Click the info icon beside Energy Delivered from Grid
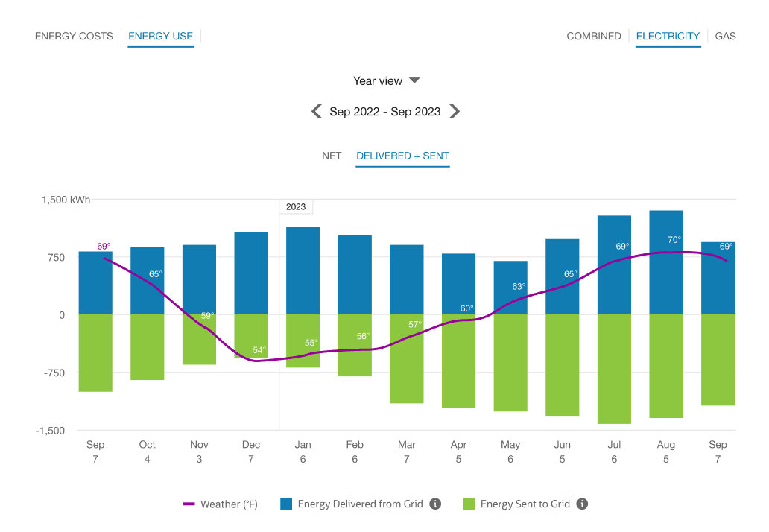 pyautogui.click(x=435, y=504)
